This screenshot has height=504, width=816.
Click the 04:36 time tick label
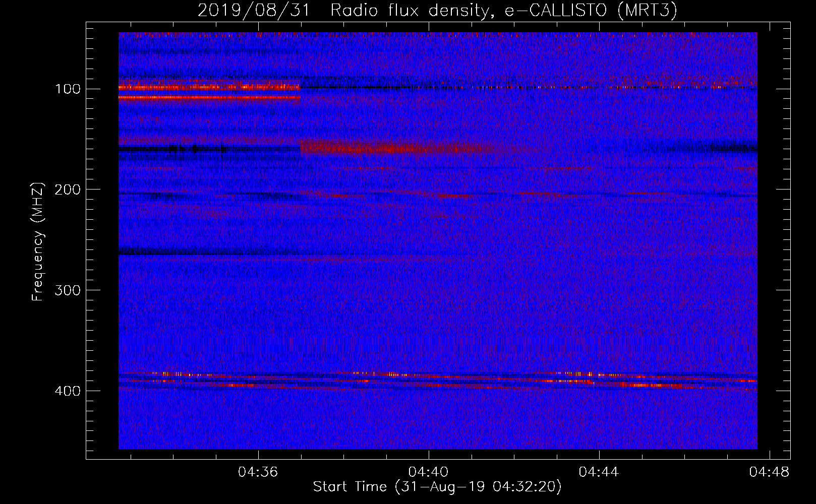[x=258, y=472]
